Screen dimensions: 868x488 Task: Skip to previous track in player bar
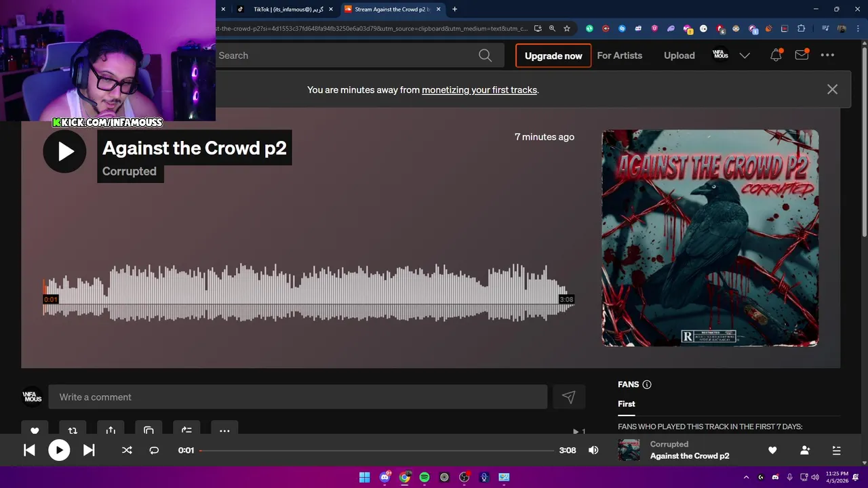29,450
